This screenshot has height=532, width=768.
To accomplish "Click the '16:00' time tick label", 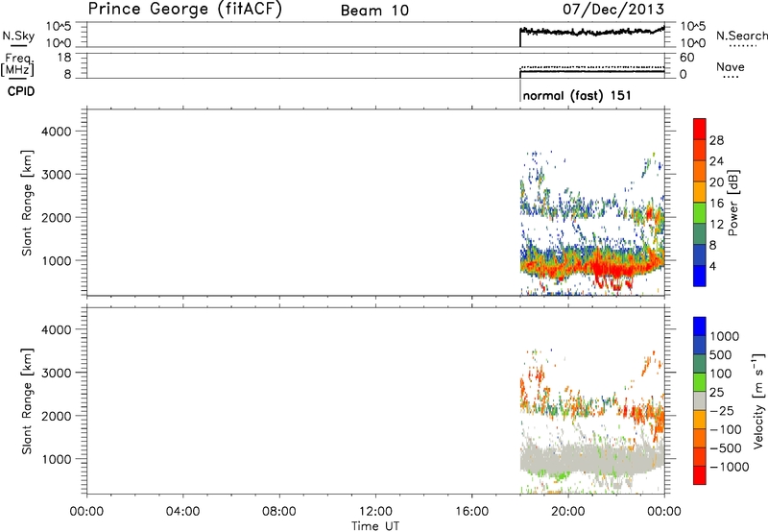I will [471, 512].
